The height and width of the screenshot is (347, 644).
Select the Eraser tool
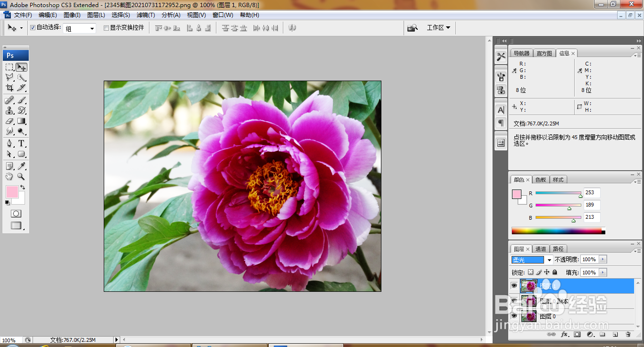9,121
